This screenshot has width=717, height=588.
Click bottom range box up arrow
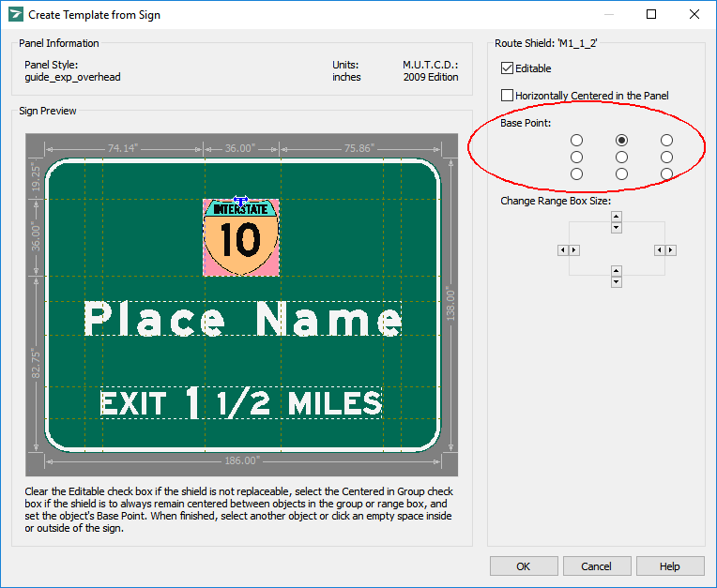(617, 271)
